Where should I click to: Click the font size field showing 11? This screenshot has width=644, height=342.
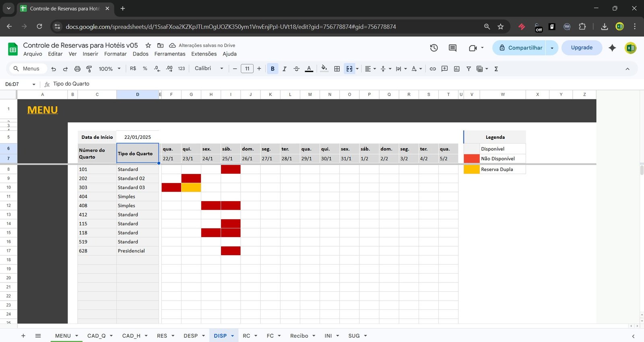click(x=247, y=69)
